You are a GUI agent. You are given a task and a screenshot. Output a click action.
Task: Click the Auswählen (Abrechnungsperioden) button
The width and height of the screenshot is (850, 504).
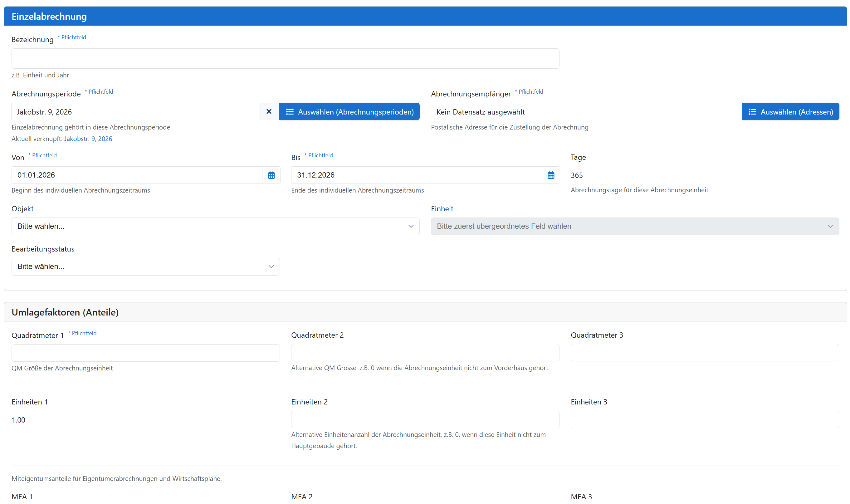(349, 112)
